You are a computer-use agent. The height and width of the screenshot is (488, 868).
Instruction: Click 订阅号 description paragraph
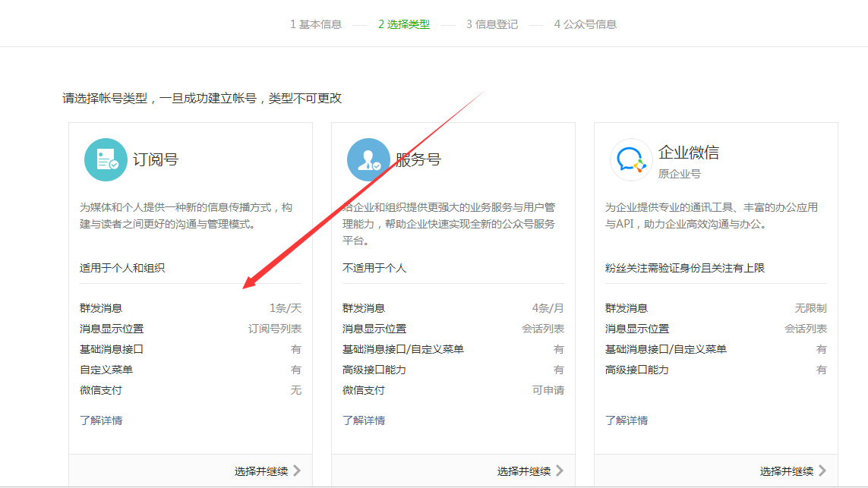(x=186, y=216)
